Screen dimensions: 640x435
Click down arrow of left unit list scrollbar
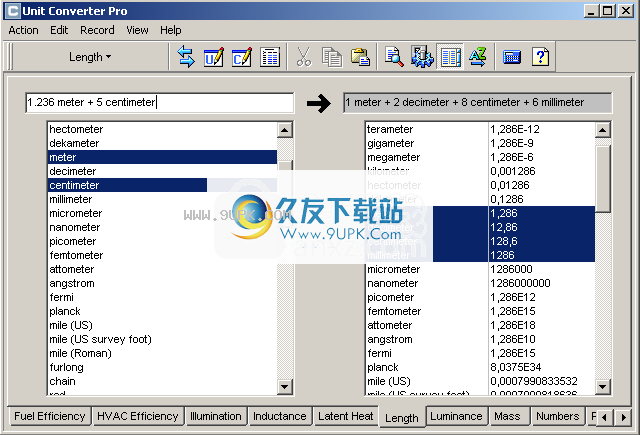pos(284,386)
